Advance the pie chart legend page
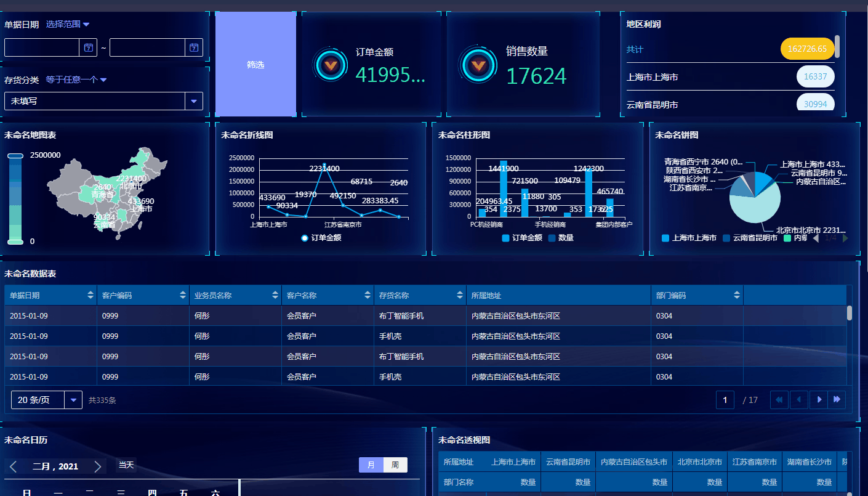 point(845,238)
